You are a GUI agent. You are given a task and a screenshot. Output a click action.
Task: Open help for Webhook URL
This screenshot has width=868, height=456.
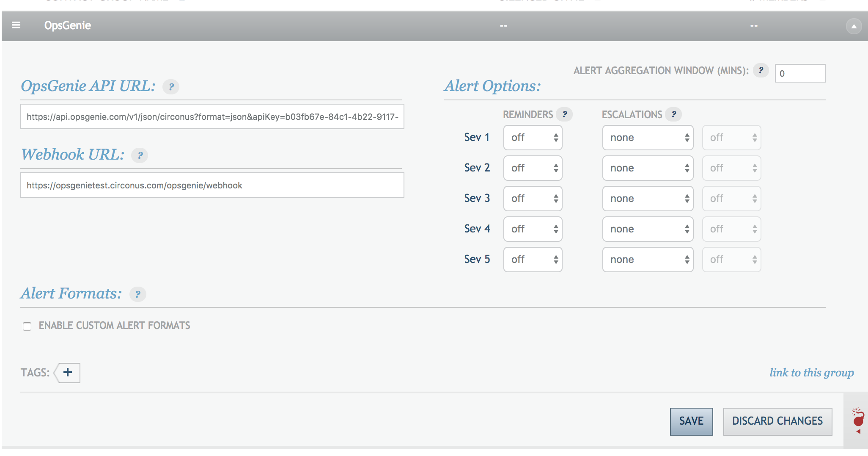coord(140,155)
